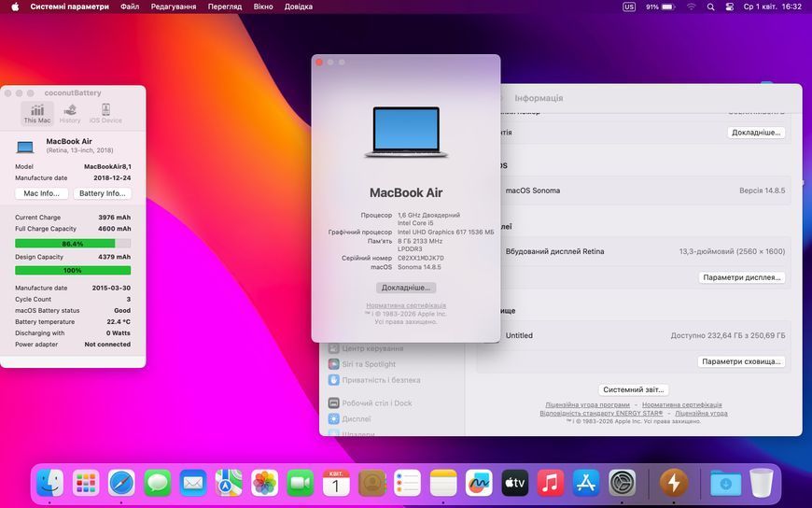Click the 100% design capacity bar
The image size is (812, 508).
pyautogui.click(x=73, y=270)
